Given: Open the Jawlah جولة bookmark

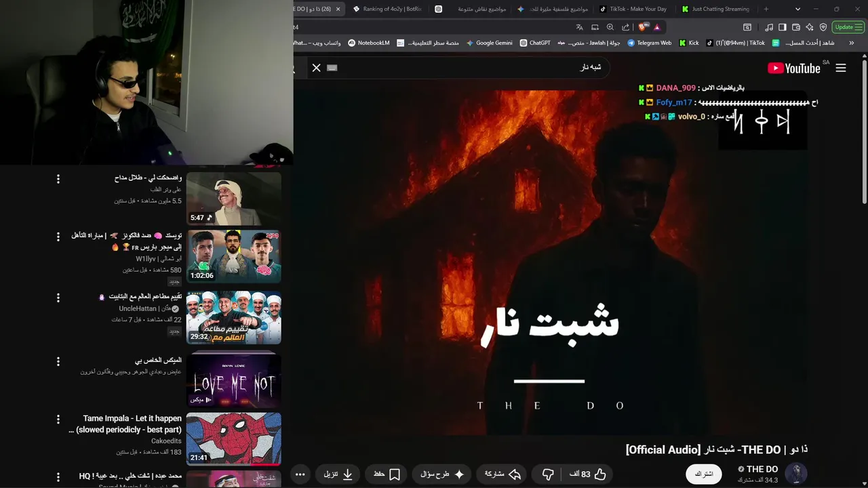Looking at the screenshot, I should [589, 43].
